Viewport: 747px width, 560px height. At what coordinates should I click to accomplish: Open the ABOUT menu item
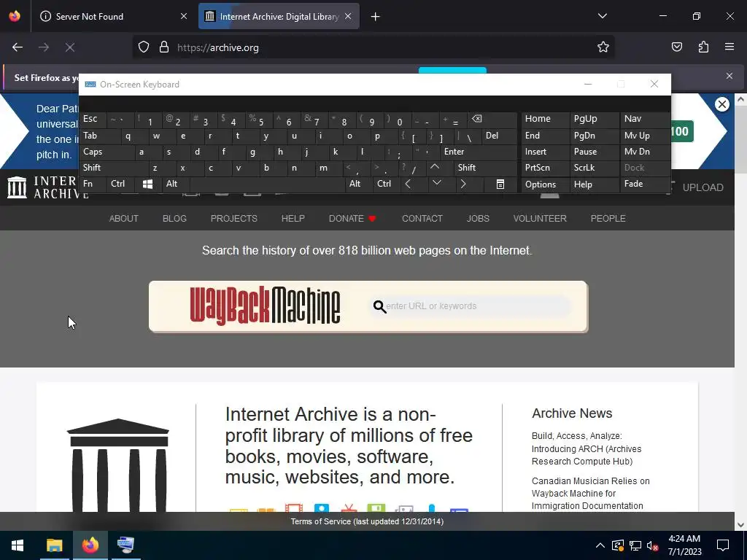pos(124,219)
